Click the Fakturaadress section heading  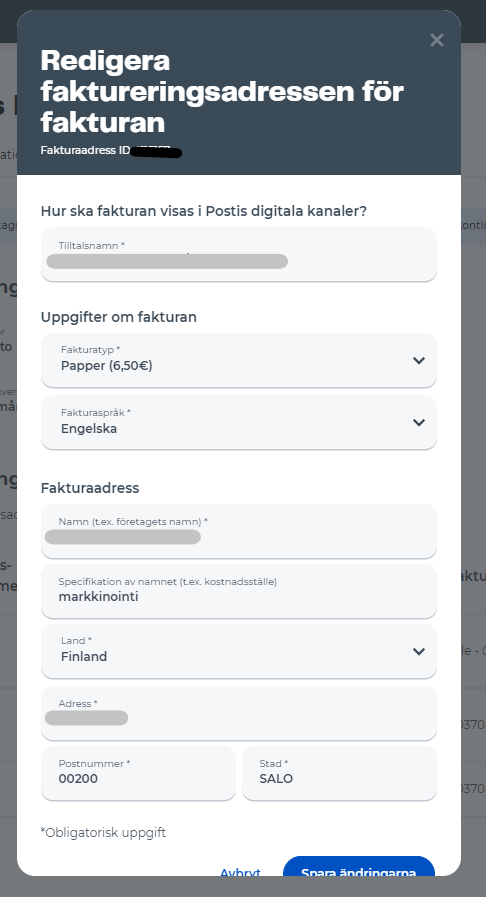pos(90,488)
